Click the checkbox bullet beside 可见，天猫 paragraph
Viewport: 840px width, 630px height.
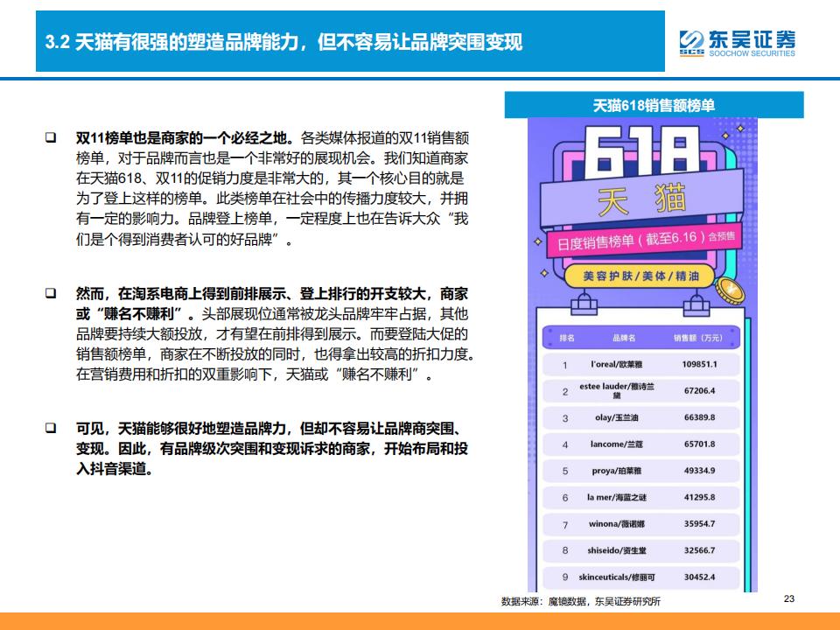point(51,429)
